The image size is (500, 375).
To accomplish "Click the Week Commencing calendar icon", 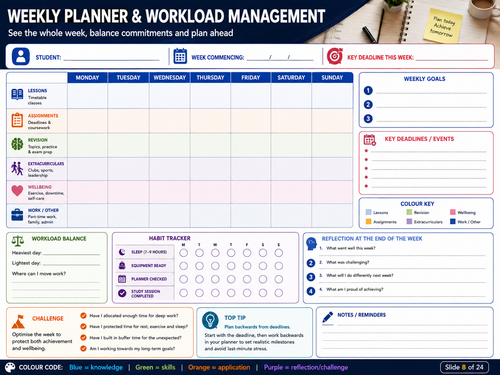I will 180,56.
